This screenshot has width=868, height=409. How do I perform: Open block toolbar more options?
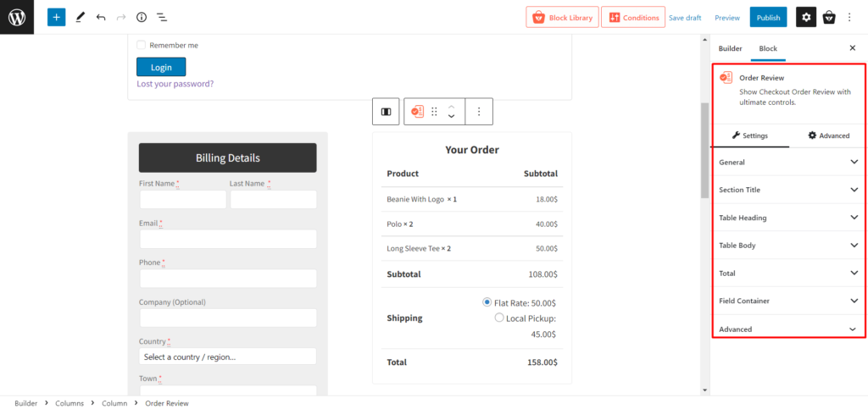(479, 112)
